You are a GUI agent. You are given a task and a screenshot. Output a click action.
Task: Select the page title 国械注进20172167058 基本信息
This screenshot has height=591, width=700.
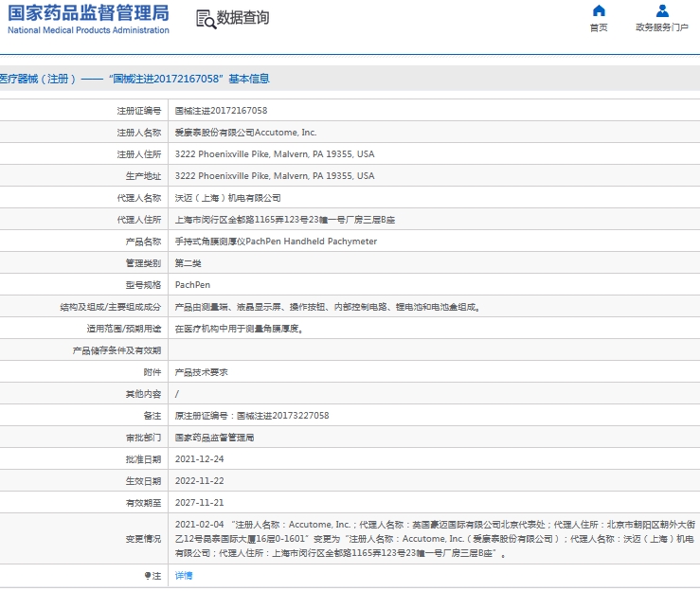coord(189,79)
